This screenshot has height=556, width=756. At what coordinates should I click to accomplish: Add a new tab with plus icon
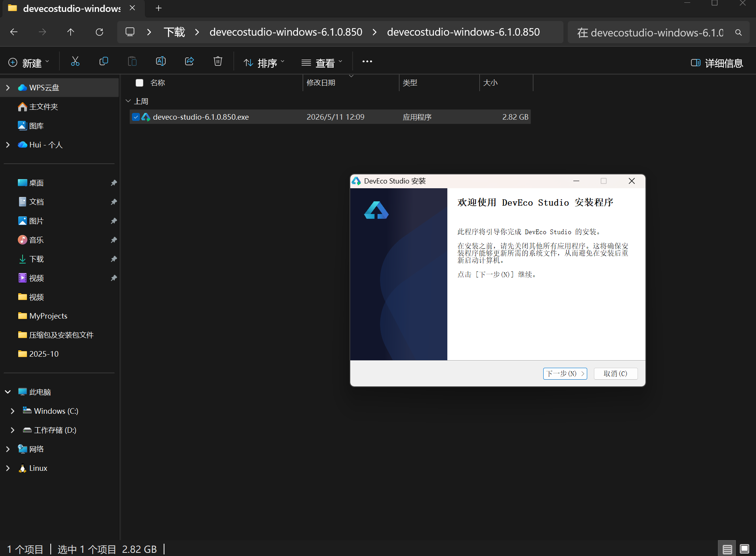click(158, 8)
